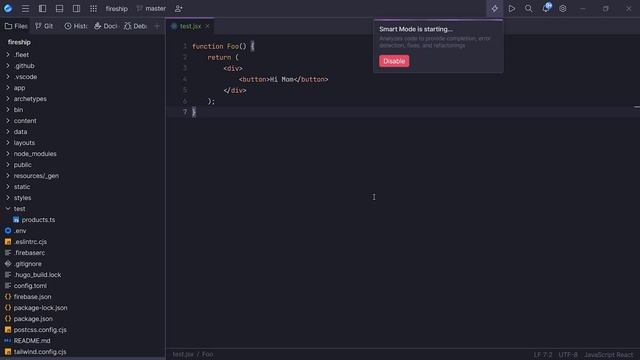Switch to the Docker tab

coord(105,26)
